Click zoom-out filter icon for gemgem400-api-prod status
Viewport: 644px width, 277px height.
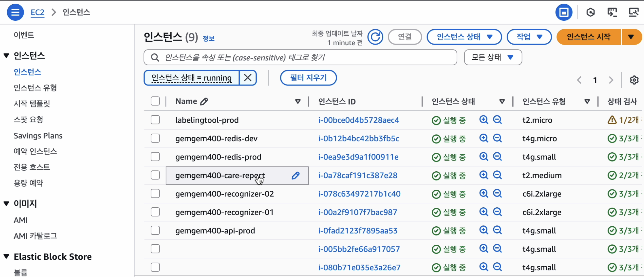(x=497, y=230)
